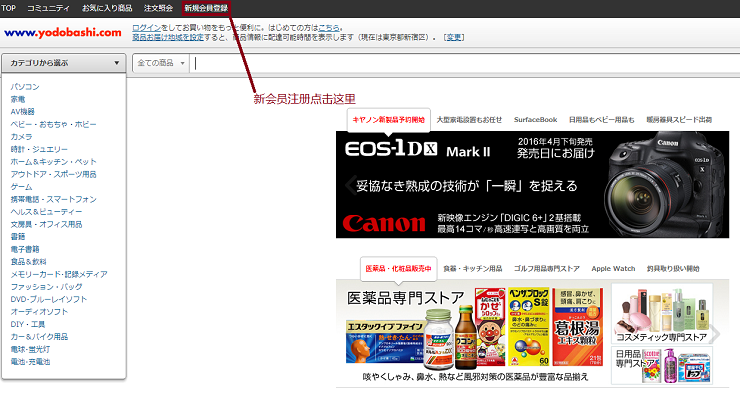740x393 pixels.
Task: Open the 医薬品専門ストア banner
Action: pyautogui.click(x=472, y=333)
